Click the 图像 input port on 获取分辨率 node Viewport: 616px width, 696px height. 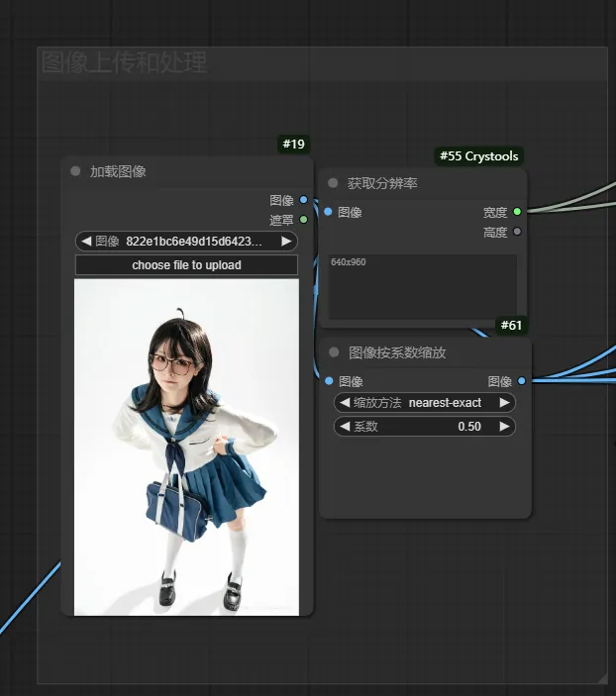(x=328, y=212)
